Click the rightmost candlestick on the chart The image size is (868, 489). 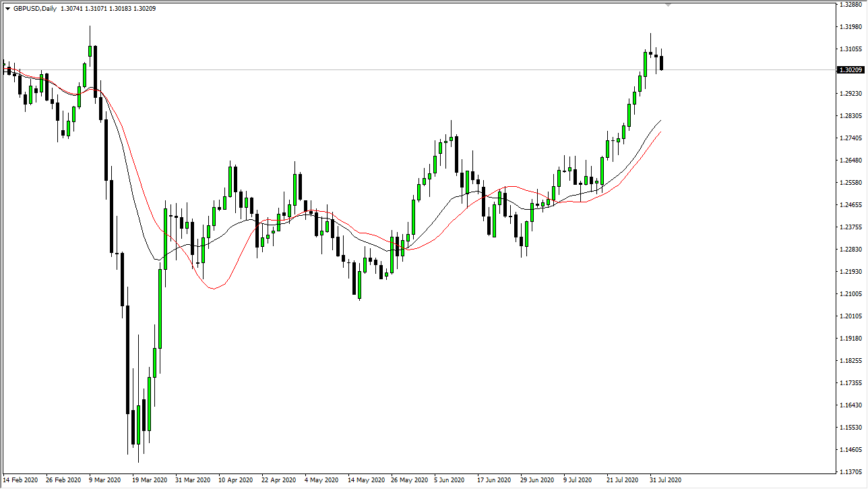coord(660,62)
